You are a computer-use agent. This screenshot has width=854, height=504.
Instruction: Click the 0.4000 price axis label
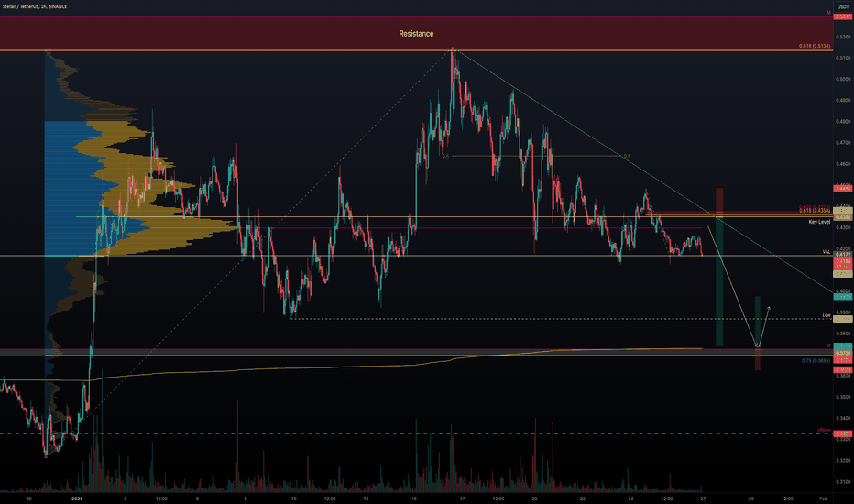843,291
